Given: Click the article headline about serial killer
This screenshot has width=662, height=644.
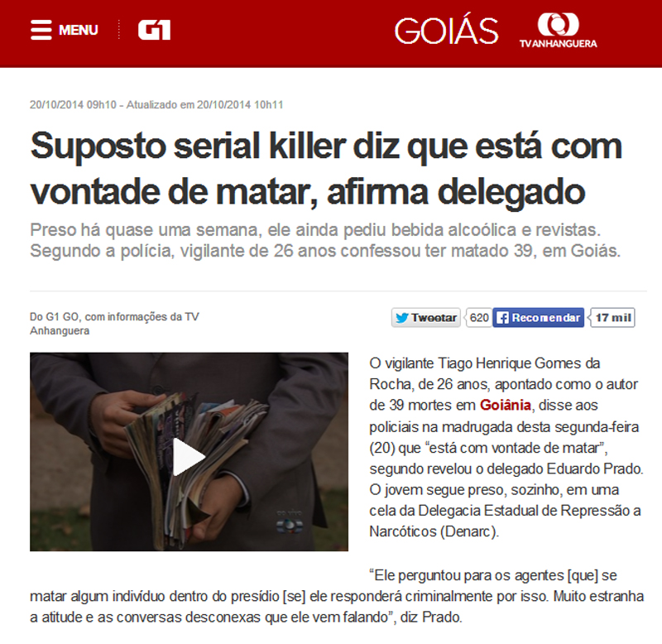Looking at the screenshot, I should point(326,169).
